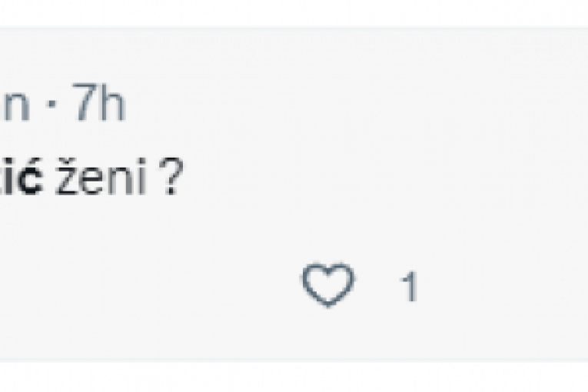Image resolution: width=588 pixels, height=392 pixels.
Task: Click the dot separator before 7h
Action: coord(51,108)
